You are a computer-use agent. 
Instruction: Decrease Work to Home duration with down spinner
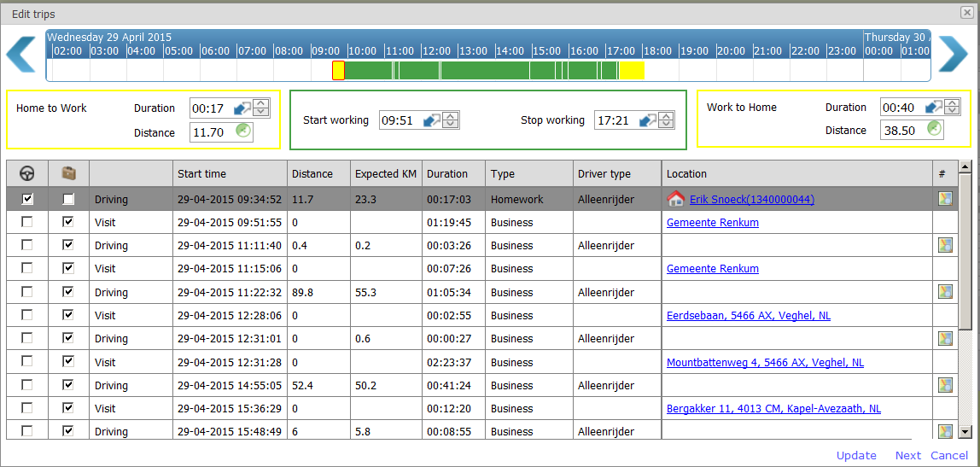coord(953,112)
